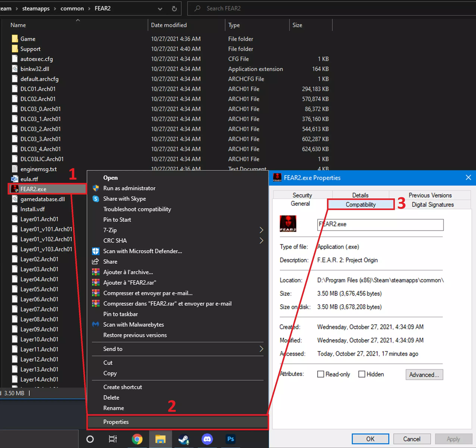Choose Run as administrator

click(x=129, y=188)
